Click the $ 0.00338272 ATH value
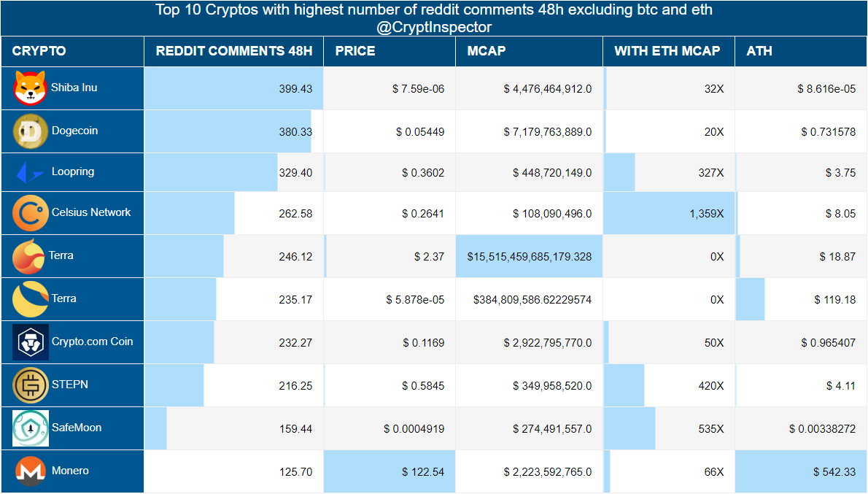The image size is (868, 494). (x=823, y=429)
